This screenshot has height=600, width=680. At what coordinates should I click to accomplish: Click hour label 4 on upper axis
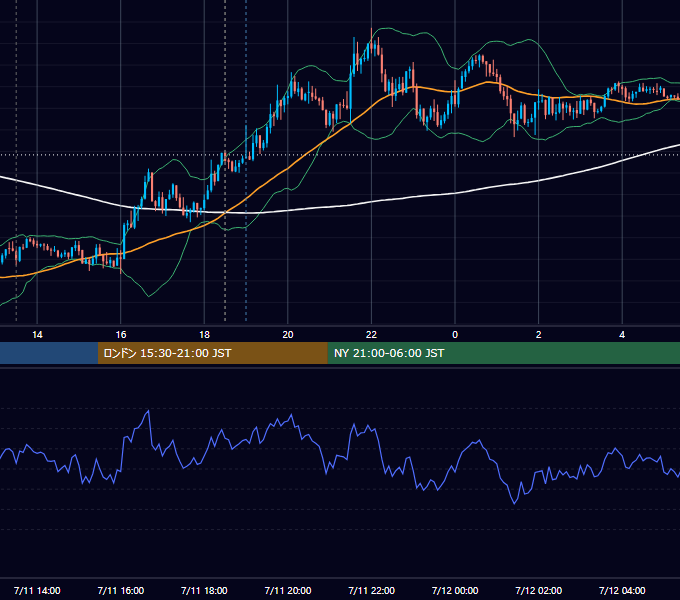tap(622, 335)
